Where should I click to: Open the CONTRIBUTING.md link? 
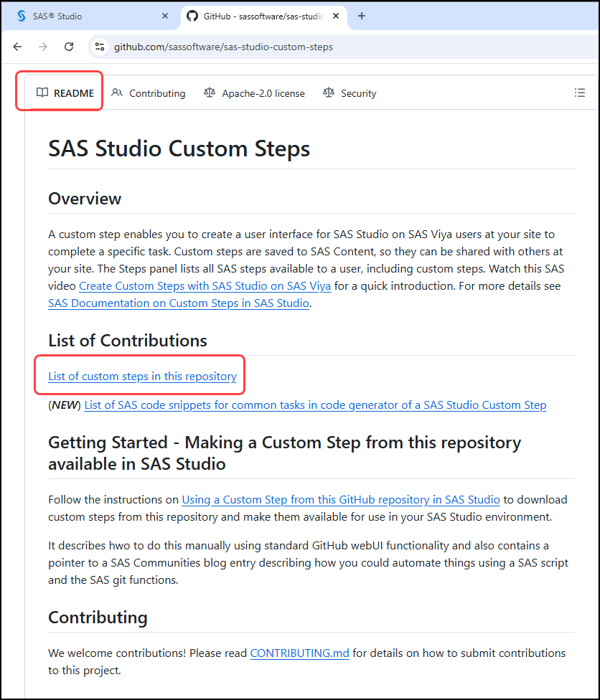coord(299,653)
